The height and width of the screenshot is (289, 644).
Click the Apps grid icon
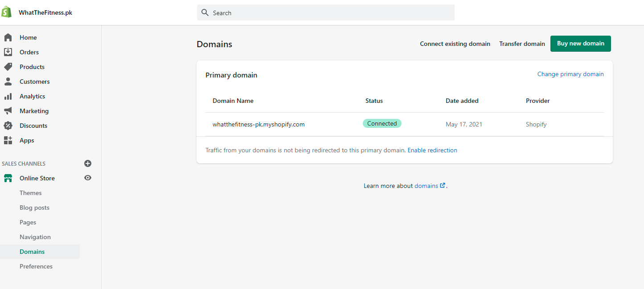tap(8, 140)
